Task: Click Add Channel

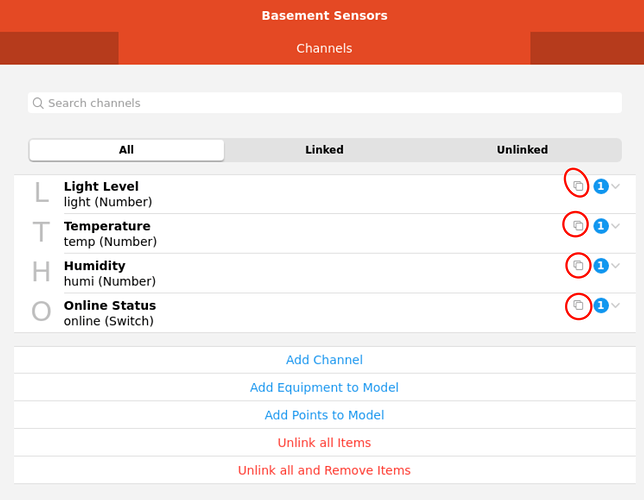Action: click(324, 360)
